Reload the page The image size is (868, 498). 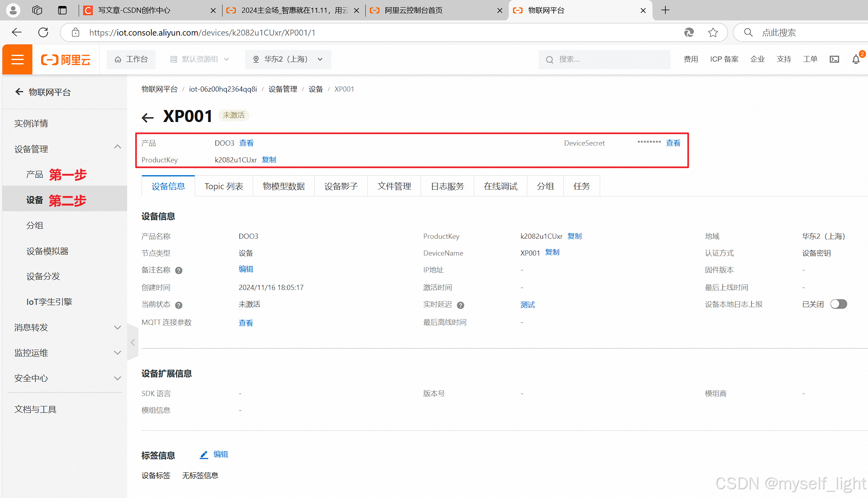click(43, 32)
